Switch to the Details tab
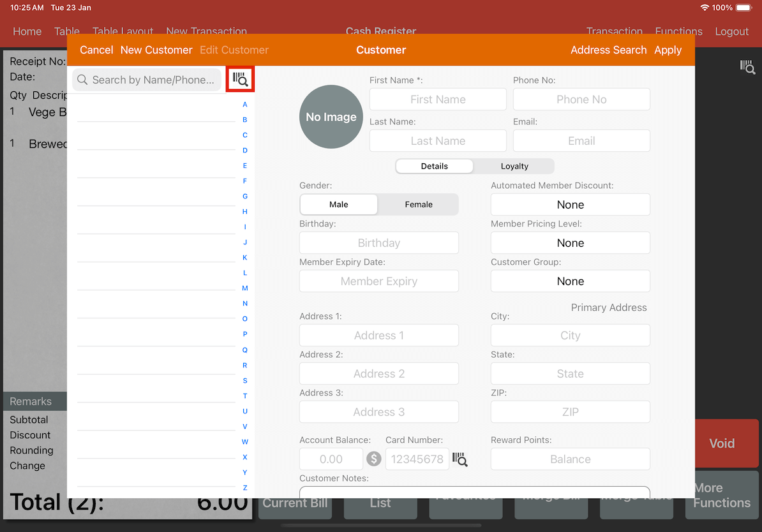762x532 pixels. 435,166
